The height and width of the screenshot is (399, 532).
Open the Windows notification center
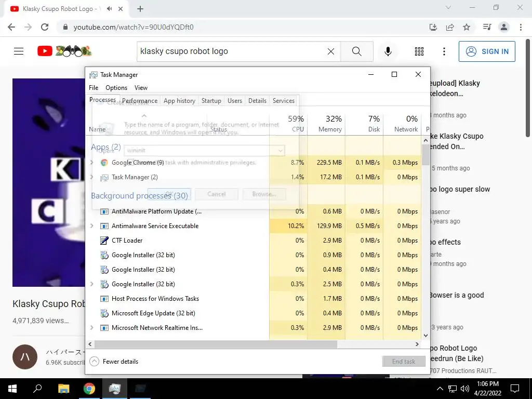point(515,389)
